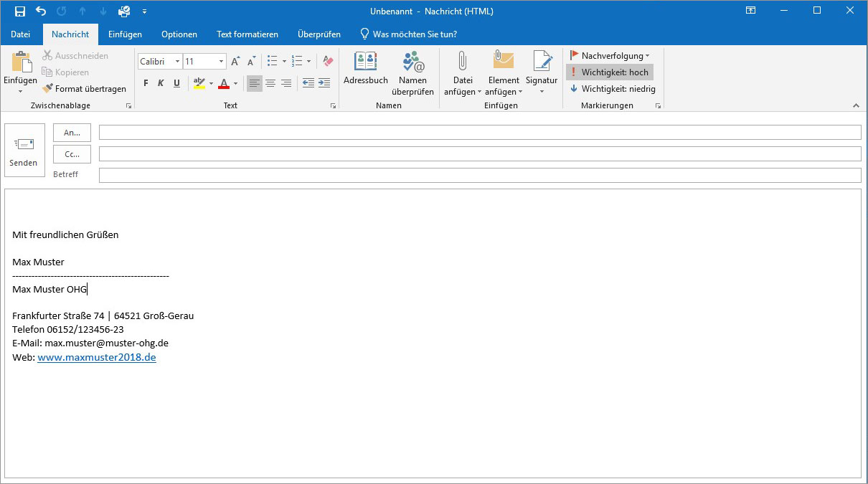The width and height of the screenshot is (868, 484).
Task: Go to previous item arrow
Action: click(82, 11)
